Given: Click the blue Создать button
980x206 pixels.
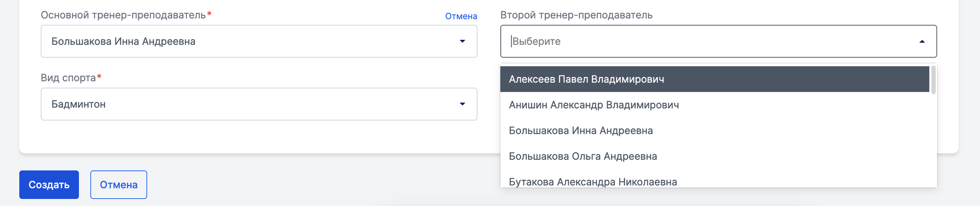Looking at the screenshot, I should click(49, 185).
